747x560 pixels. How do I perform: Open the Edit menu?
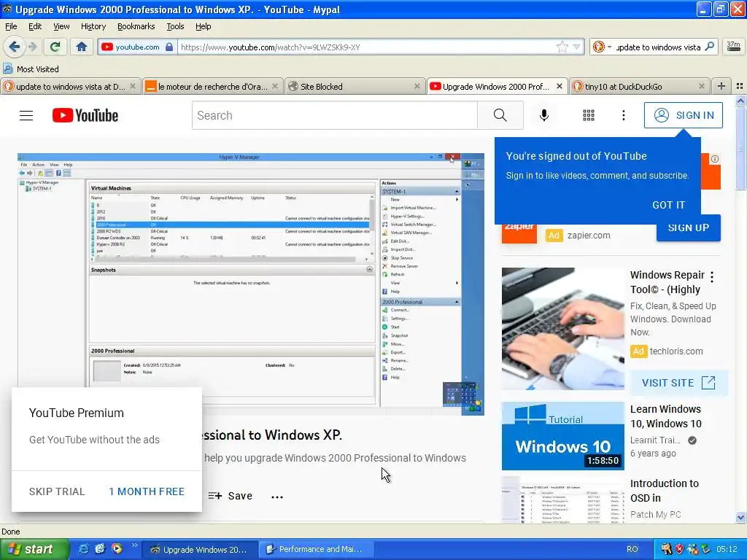pyautogui.click(x=35, y=26)
